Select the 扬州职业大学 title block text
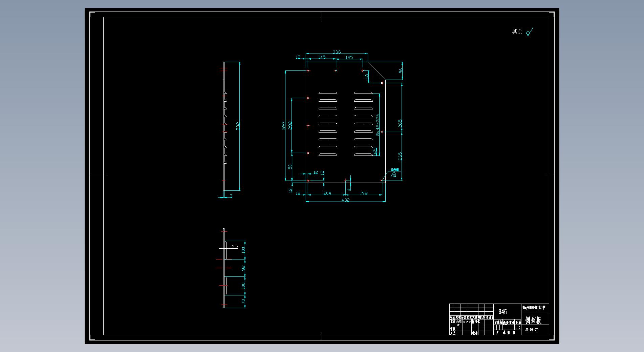The image size is (644, 352). coord(534,308)
